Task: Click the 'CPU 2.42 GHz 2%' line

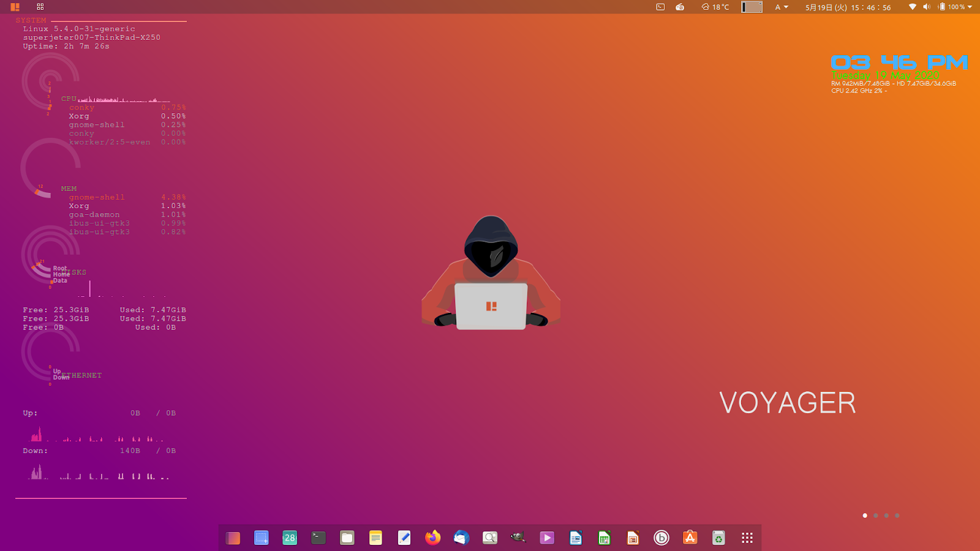Action: (859, 91)
